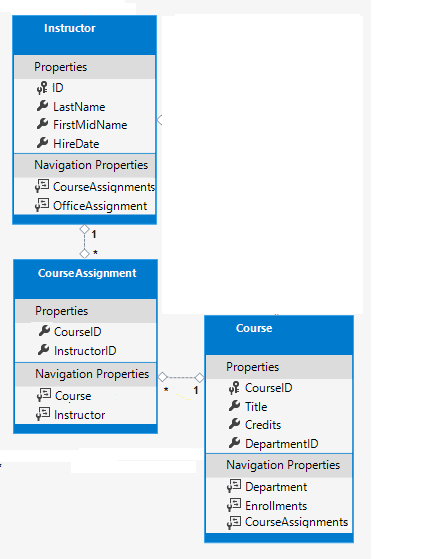The image size is (423, 559).
Task: Collapse the Course Navigation Properties header
Action: coord(279,465)
